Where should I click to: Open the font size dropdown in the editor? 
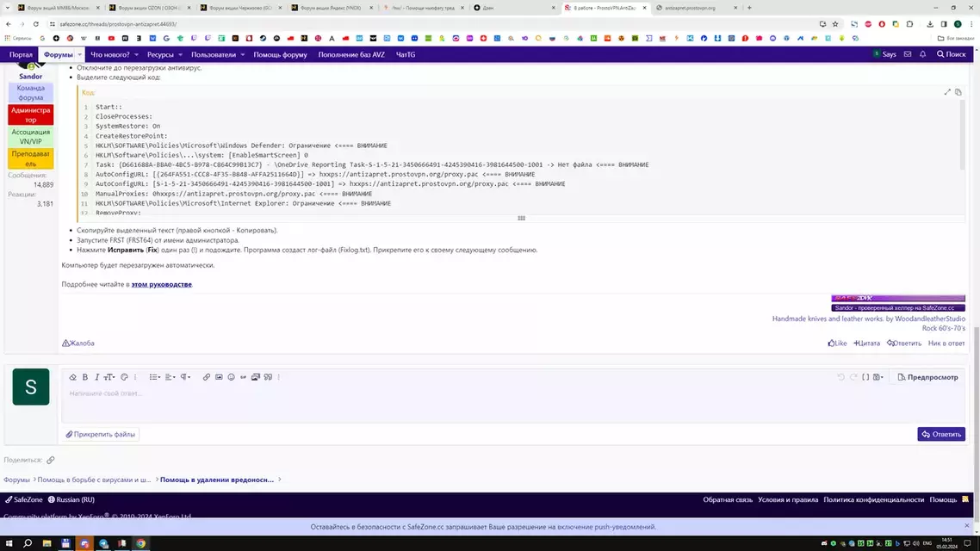tap(109, 377)
